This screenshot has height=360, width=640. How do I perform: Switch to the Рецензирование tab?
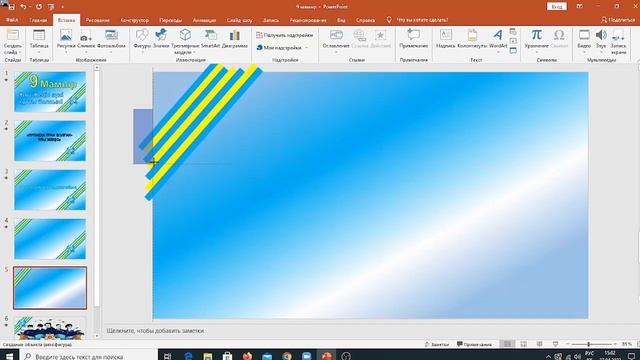pyautogui.click(x=308, y=20)
